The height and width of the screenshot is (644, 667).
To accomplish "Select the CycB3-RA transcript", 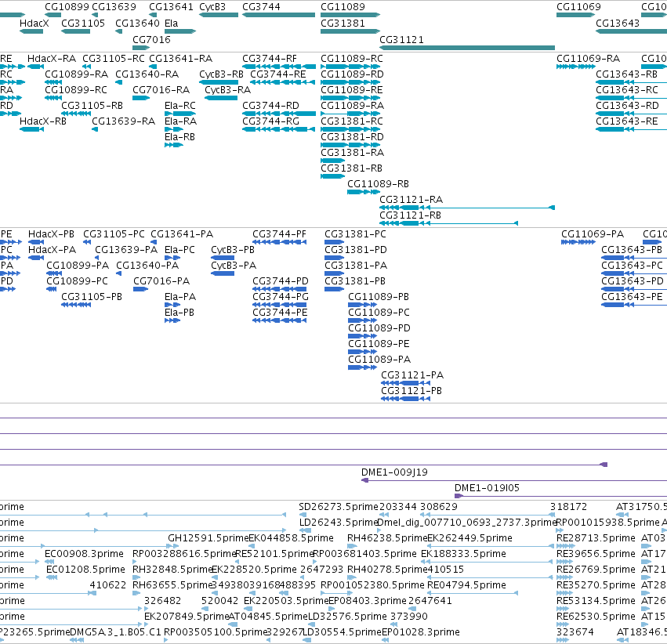I will (221, 98).
